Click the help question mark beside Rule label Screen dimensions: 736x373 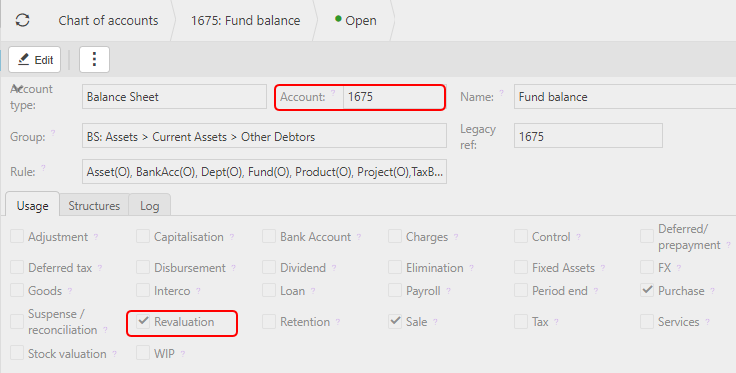coord(43,167)
